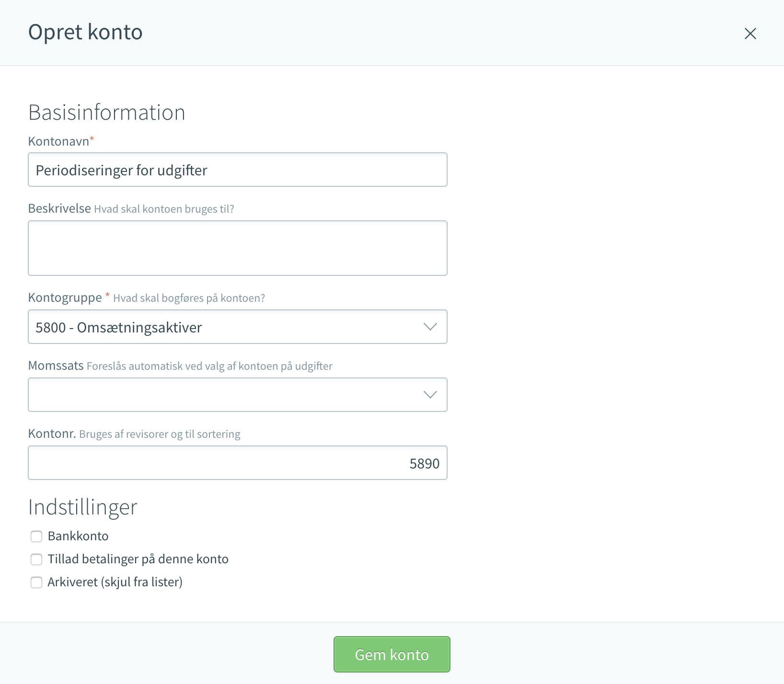This screenshot has height=684, width=784.
Task: Click the Tillad betalinger label text
Action: [x=138, y=559]
